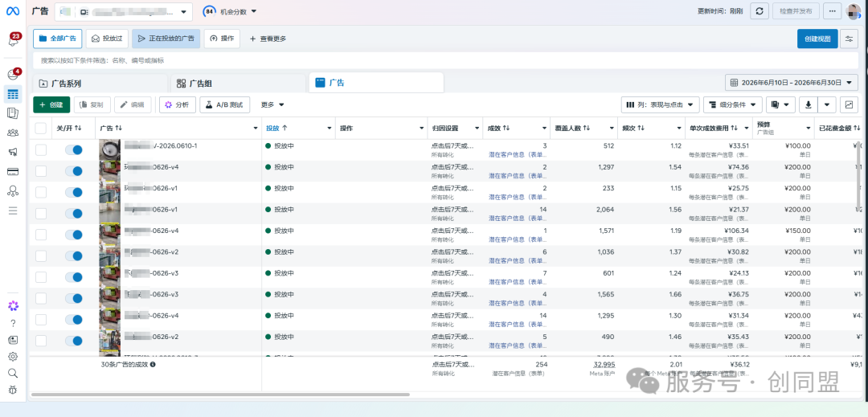Click the refresh data icon button
The width and height of the screenshot is (868, 417).
tap(759, 11)
